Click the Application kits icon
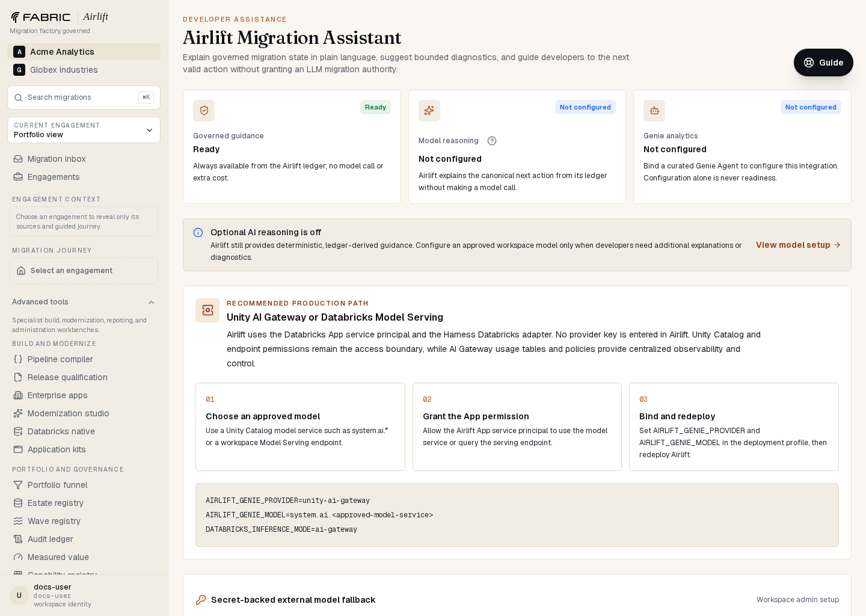Viewport: 866px width, 616px height. (x=18, y=449)
